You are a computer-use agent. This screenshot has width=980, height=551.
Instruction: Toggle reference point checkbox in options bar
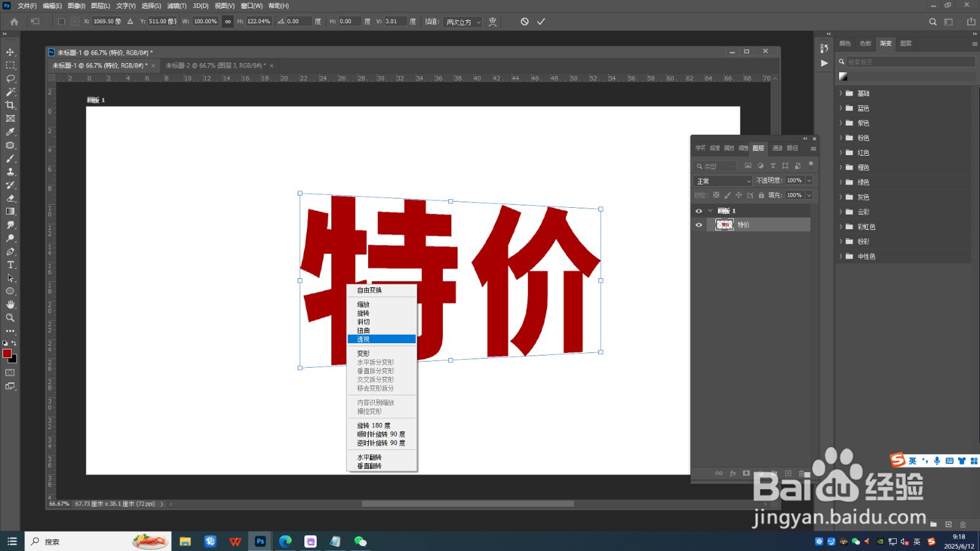pyautogui.click(x=61, y=21)
